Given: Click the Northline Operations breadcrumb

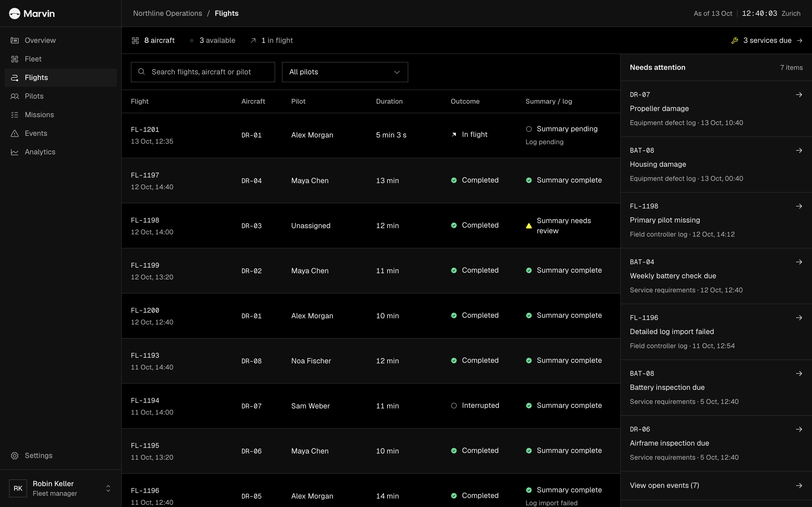Looking at the screenshot, I should 167,14.
